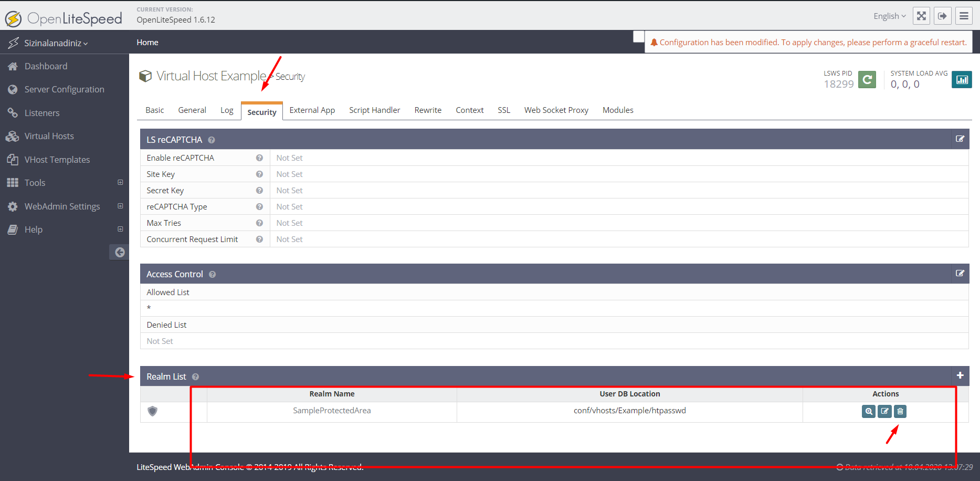980x481 pixels.
Task: Click the LSWS PID value 18299
Action: point(839,84)
